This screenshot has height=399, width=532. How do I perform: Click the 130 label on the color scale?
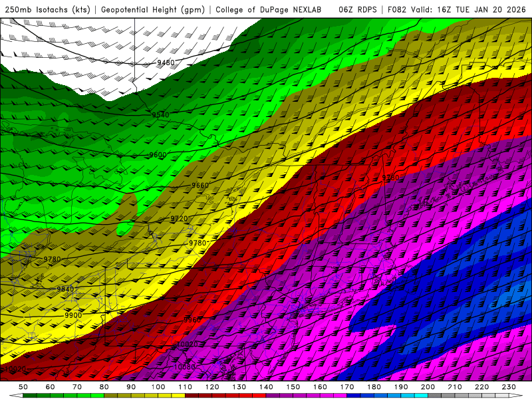point(239,387)
